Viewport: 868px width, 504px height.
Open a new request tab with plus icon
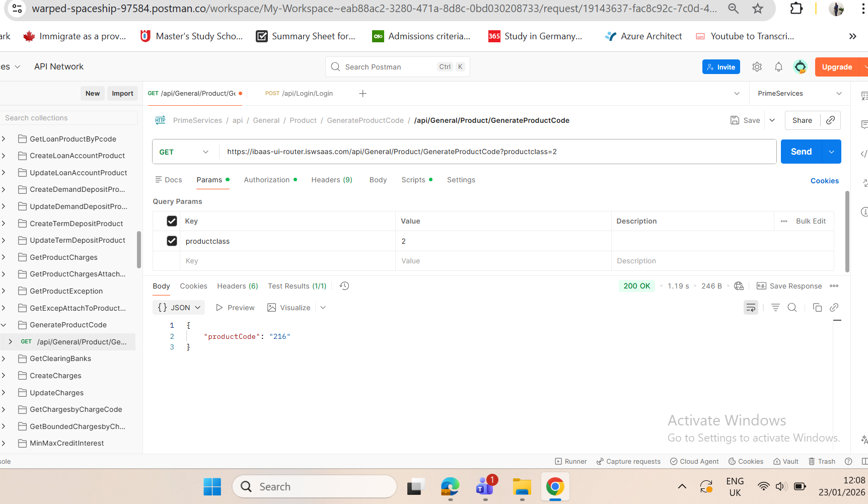[x=363, y=94]
